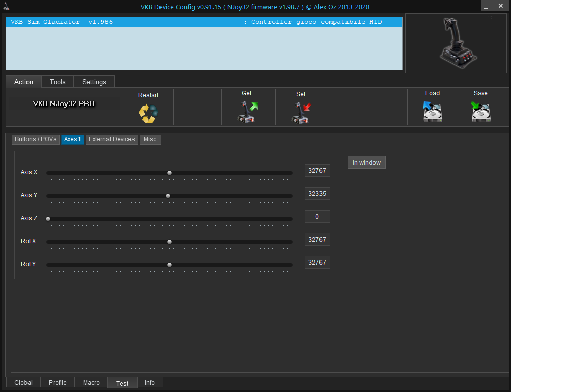587x392 pixels.
Task: Click the In window button
Action: 366,163
